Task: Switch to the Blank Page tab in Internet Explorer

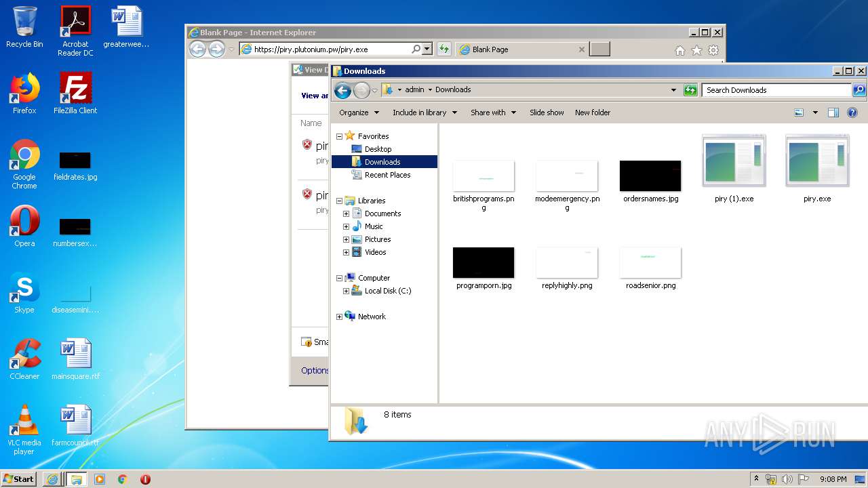Action: pyautogui.click(x=521, y=49)
